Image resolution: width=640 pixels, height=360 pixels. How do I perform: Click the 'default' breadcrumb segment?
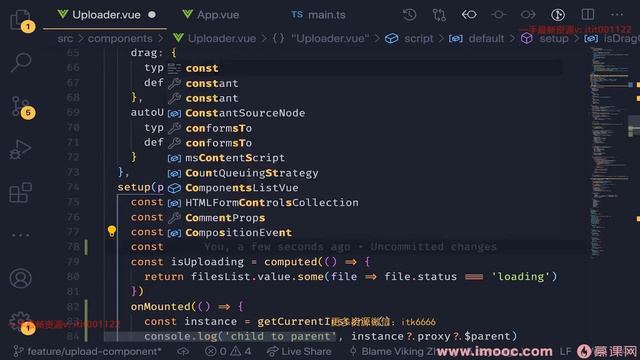476,38
